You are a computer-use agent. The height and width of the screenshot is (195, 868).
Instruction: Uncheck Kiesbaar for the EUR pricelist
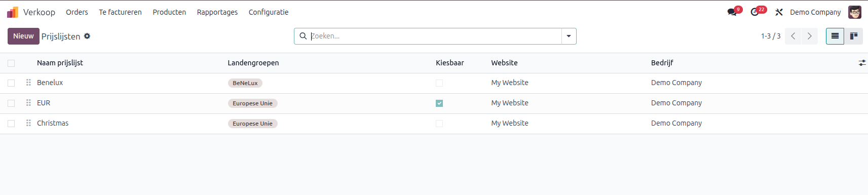tap(439, 103)
